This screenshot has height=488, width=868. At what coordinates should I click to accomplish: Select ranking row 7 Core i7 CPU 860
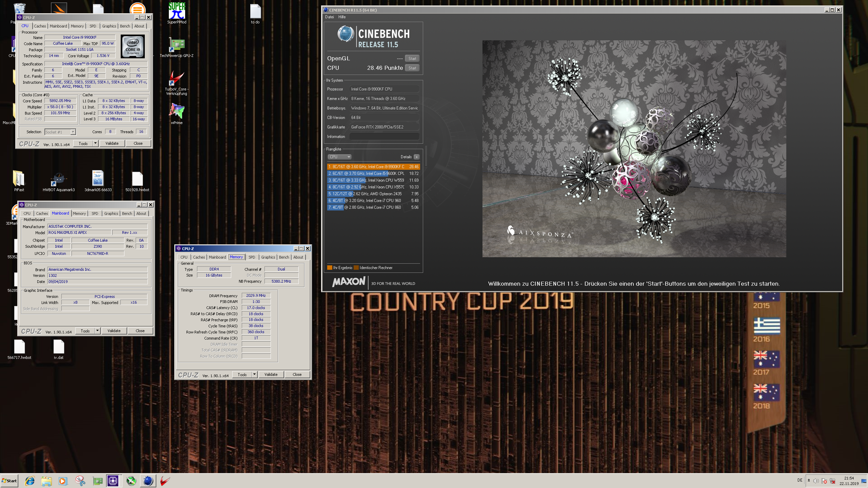coord(373,207)
